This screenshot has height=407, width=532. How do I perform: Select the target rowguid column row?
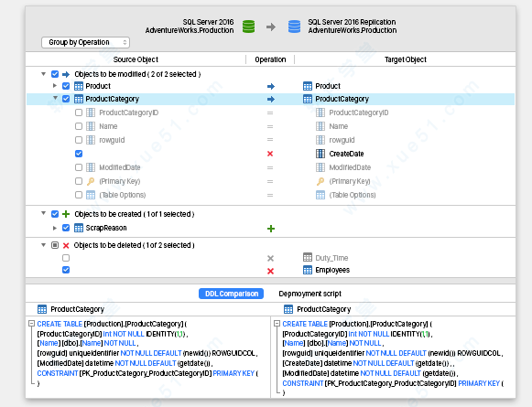tap(342, 140)
